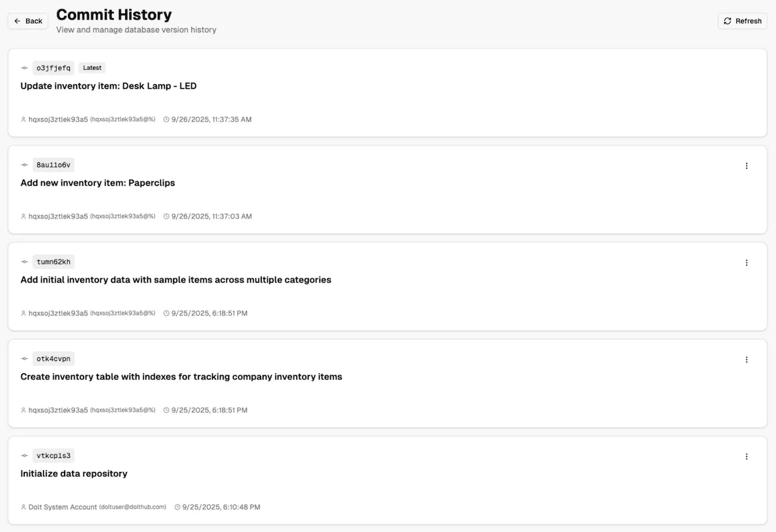Click the commit icon next to vtkcp1s3
This screenshot has width=776, height=532.
point(24,455)
